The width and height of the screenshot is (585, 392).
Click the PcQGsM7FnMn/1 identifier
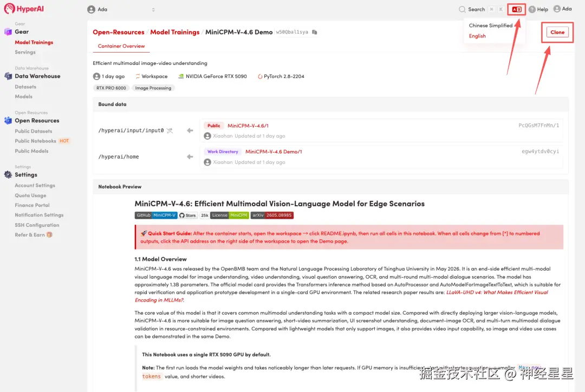[539, 125]
